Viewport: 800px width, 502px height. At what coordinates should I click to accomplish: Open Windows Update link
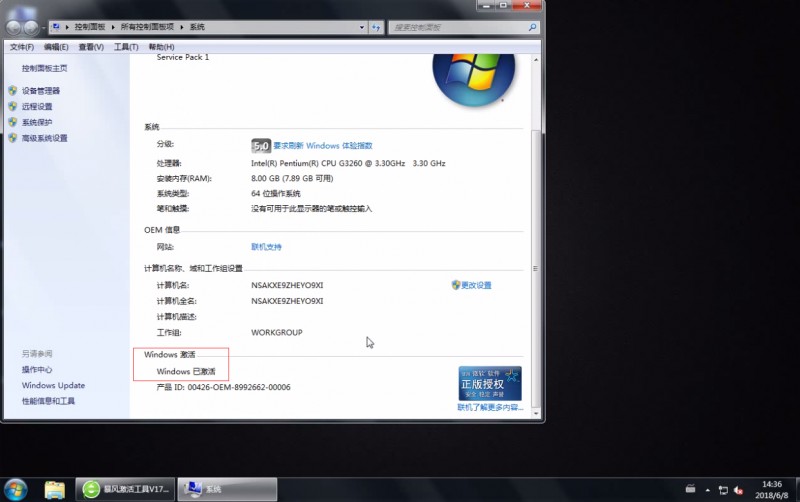coord(53,385)
